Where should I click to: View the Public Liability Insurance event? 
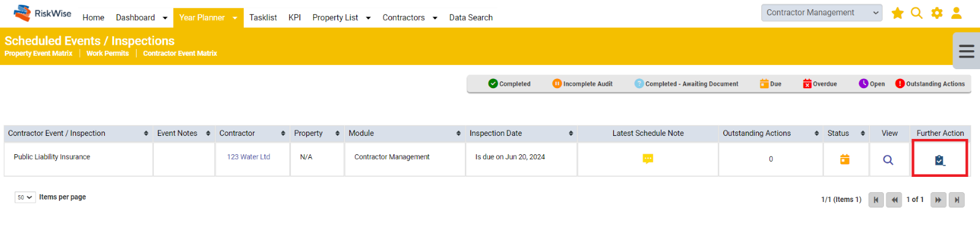coord(888,160)
